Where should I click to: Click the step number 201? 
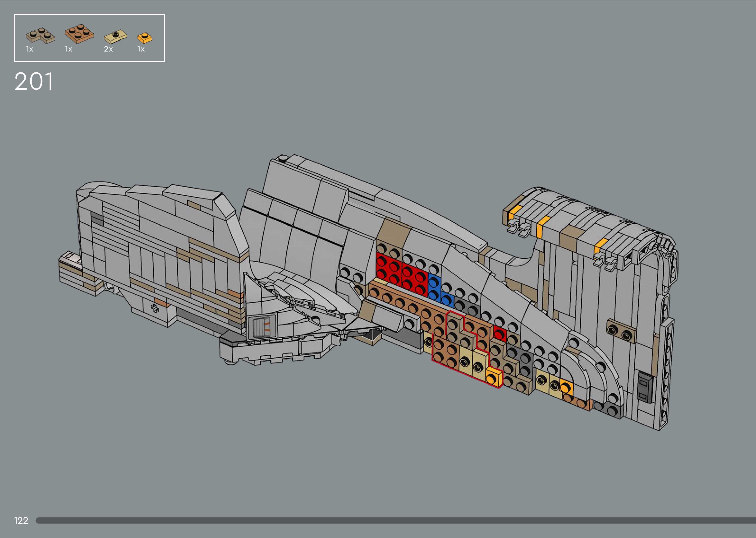33,82
